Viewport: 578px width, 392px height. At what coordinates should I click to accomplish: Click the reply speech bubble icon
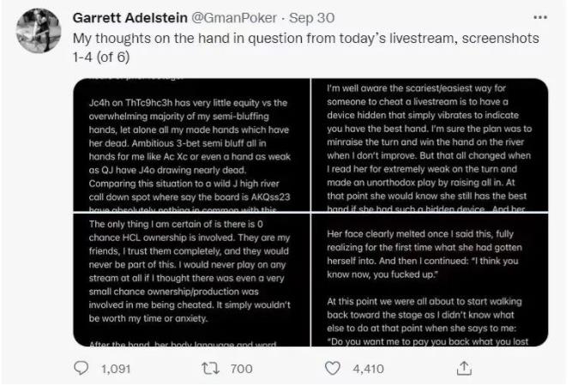click(x=82, y=368)
